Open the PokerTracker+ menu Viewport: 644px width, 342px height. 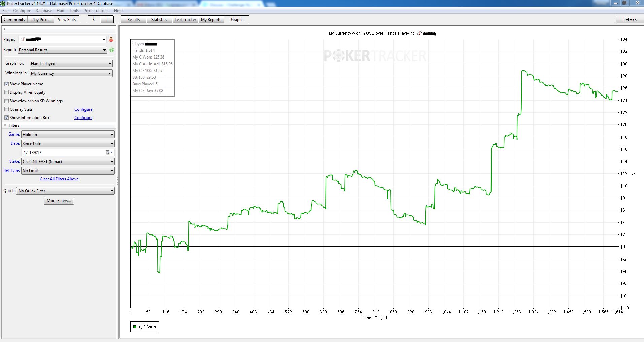pyautogui.click(x=96, y=11)
